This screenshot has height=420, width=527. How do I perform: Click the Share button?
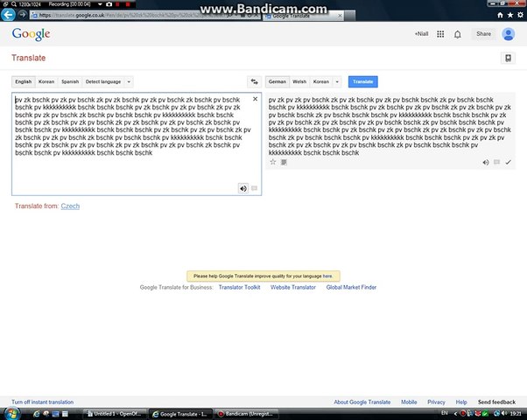tap(483, 34)
